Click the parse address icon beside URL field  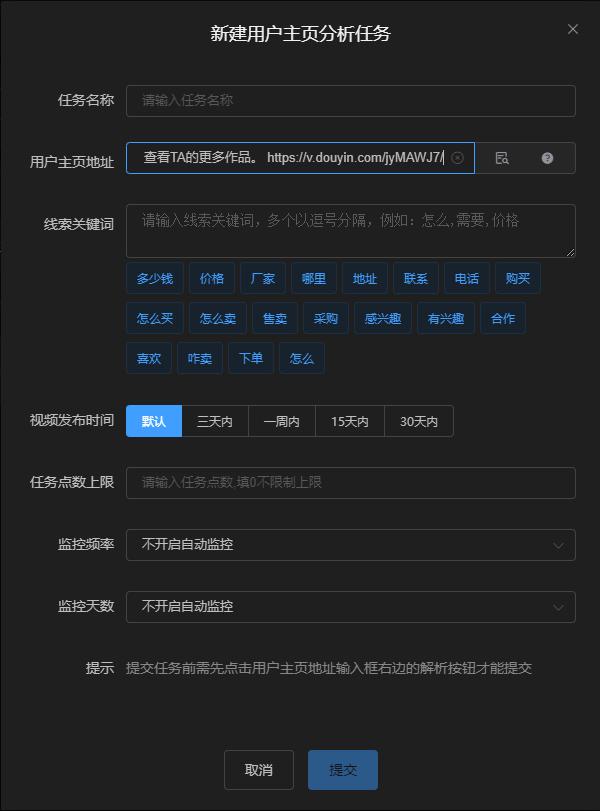(502, 158)
